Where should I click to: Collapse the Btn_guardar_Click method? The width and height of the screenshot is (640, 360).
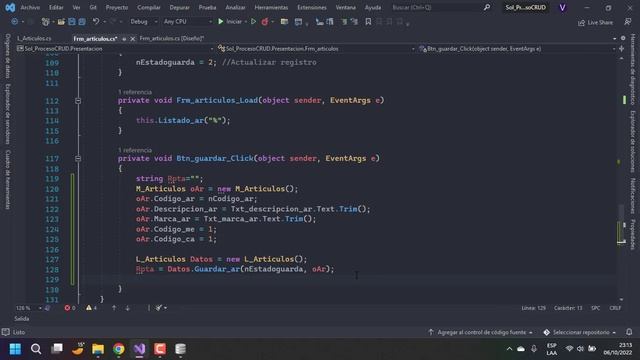[78, 158]
